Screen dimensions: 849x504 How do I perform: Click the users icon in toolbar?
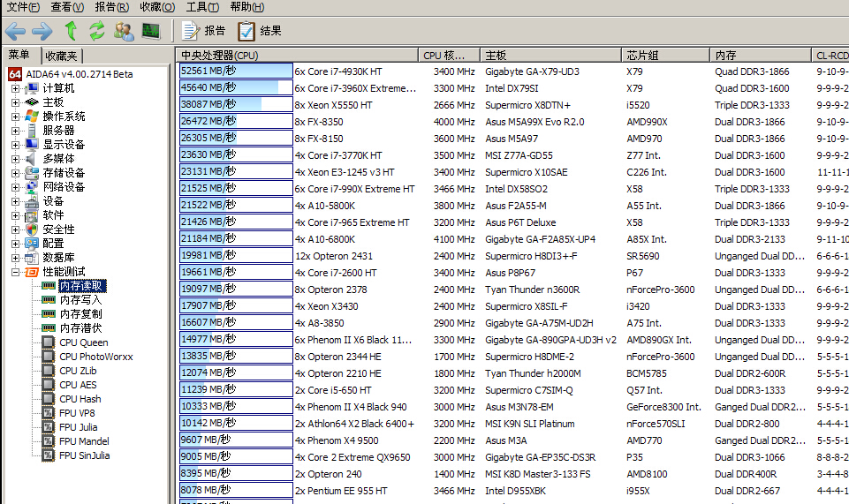click(124, 31)
